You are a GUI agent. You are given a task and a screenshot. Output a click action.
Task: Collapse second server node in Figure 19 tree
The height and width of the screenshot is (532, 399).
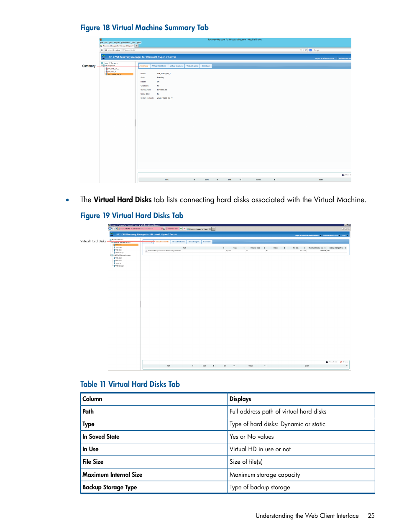[110, 255]
